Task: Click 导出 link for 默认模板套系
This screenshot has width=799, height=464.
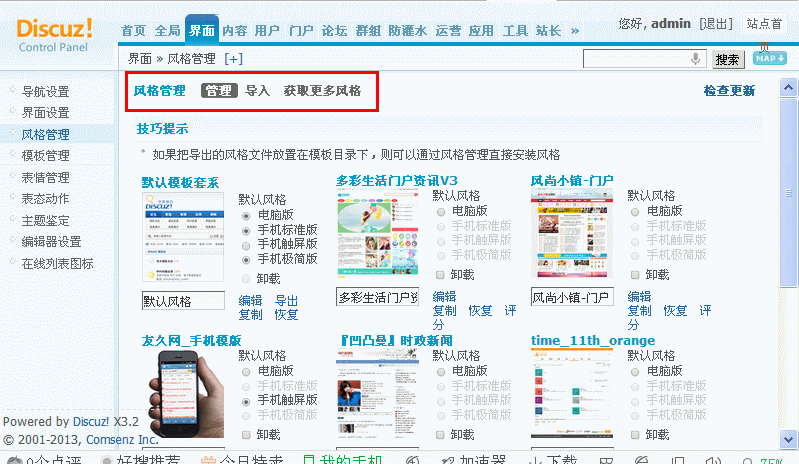Action: (x=286, y=301)
